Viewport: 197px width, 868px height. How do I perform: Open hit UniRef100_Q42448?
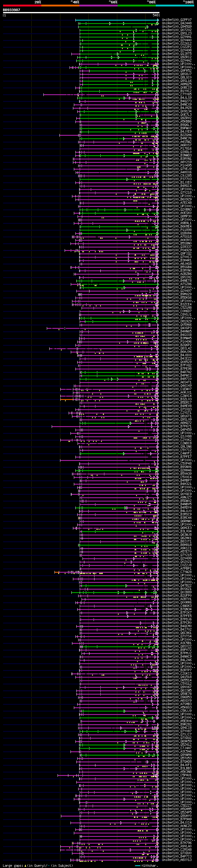[177, 23]
